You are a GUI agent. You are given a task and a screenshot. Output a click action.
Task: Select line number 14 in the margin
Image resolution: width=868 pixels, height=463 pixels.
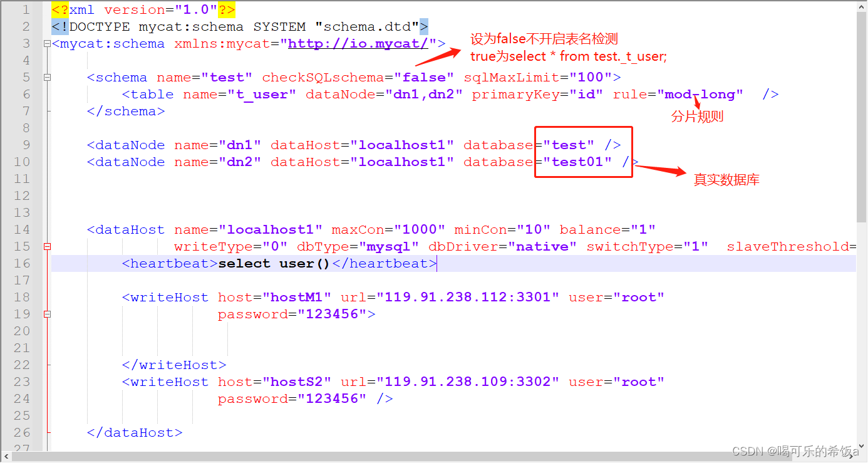(x=21, y=230)
